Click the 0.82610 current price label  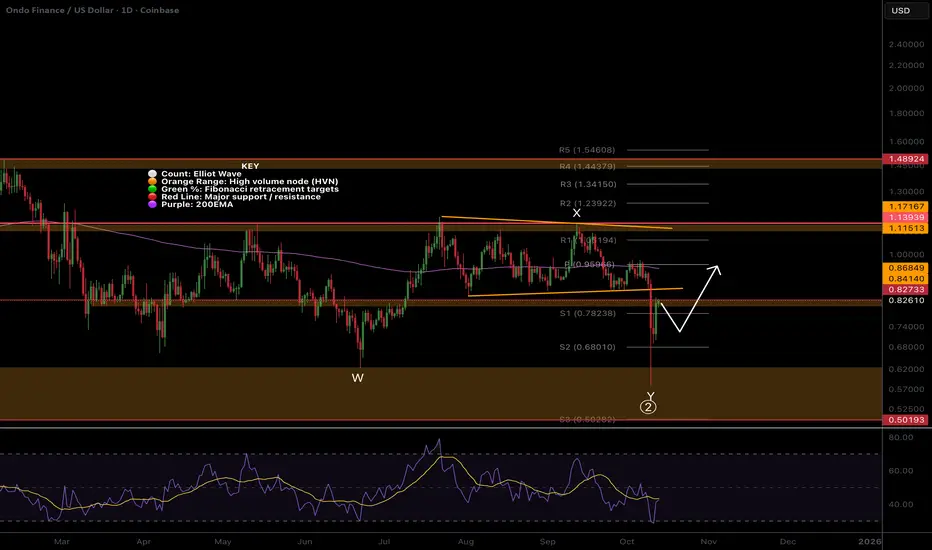click(x=906, y=300)
